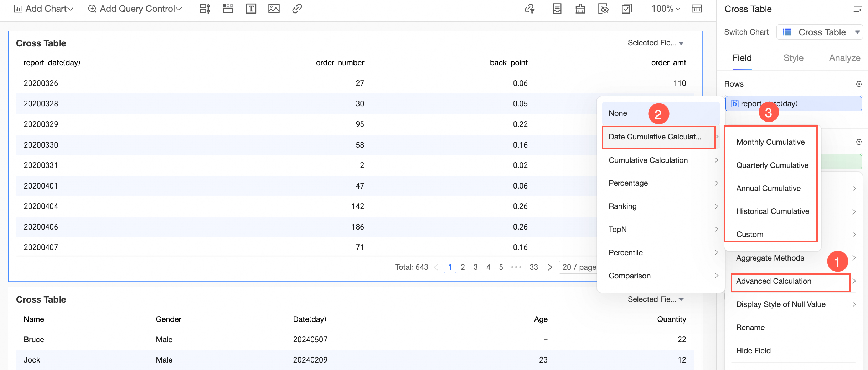The height and width of the screenshot is (370, 868).
Task: Go to page 2 of the table
Action: click(463, 267)
